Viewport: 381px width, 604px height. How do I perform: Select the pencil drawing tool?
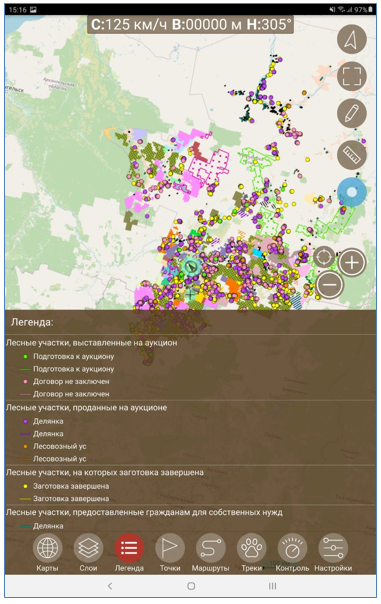(x=351, y=114)
